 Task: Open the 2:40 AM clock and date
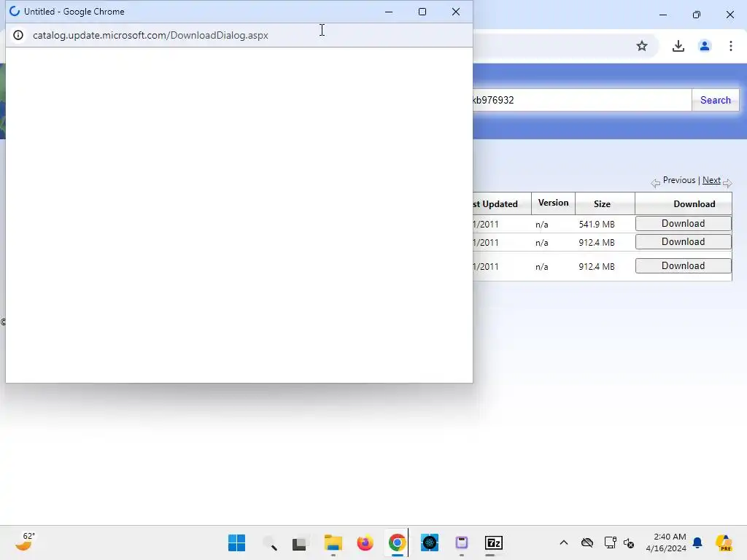(665, 542)
